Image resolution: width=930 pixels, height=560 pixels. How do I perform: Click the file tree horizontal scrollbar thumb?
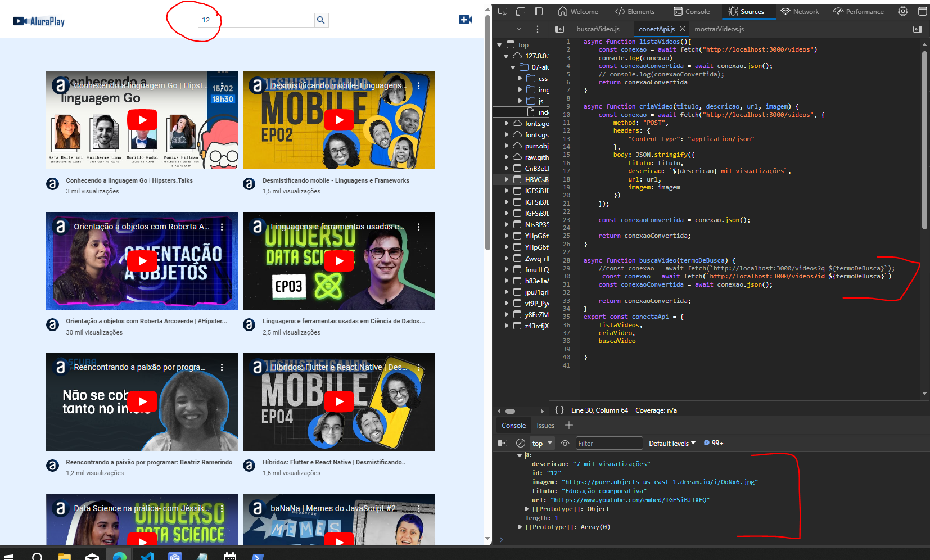tap(510, 411)
